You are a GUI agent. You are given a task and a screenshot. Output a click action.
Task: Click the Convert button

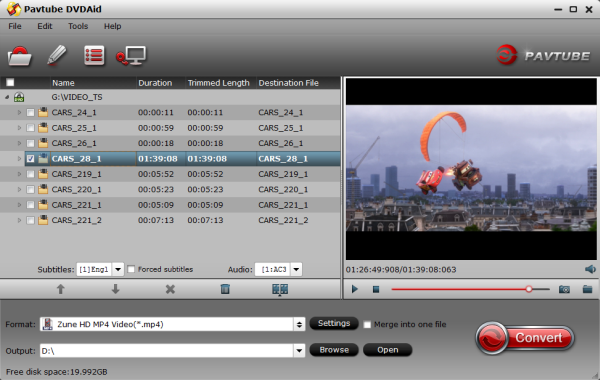click(x=525, y=338)
